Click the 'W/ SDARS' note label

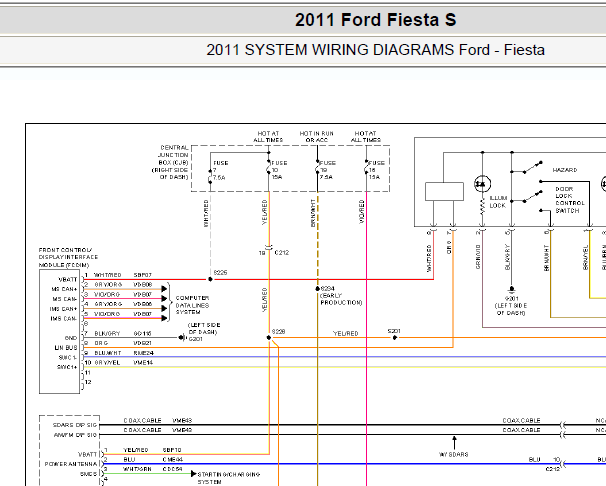pos(453,454)
